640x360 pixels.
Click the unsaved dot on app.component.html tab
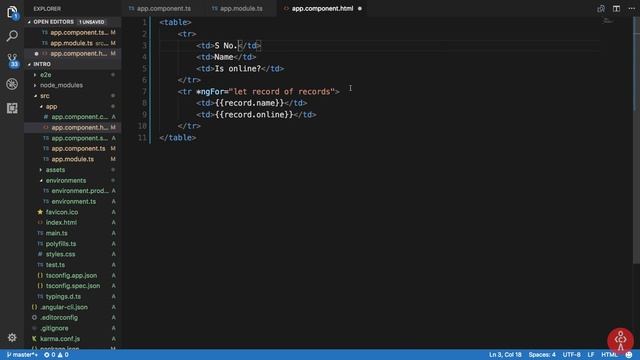click(360, 9)
